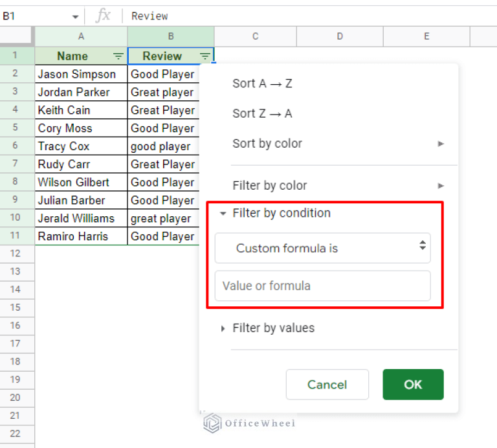Choose Sort A → Z option

(262, 84)
